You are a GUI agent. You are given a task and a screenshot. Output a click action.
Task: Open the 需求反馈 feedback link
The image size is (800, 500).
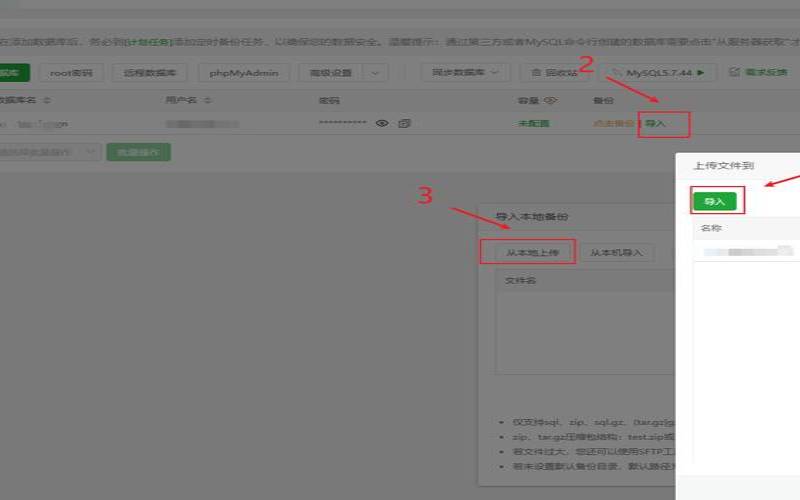pyautogui.click(x=759, y=72)
